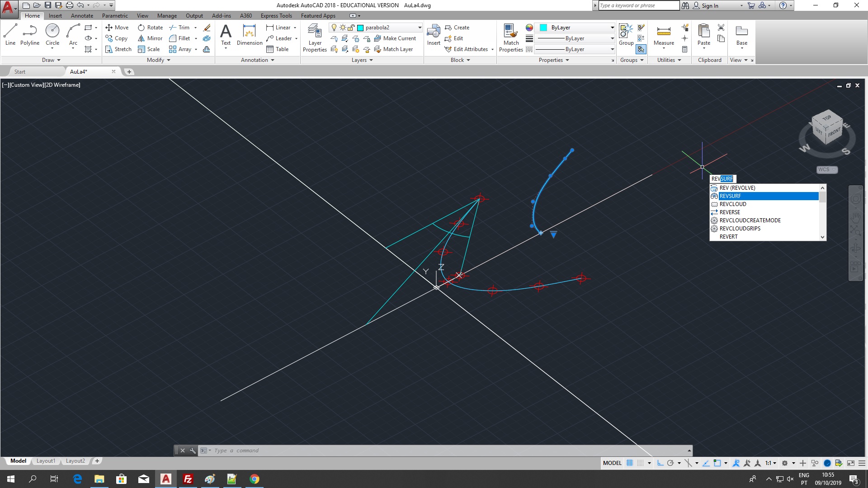
Task: Click the Dimension tool
Action: click(250, 35)
